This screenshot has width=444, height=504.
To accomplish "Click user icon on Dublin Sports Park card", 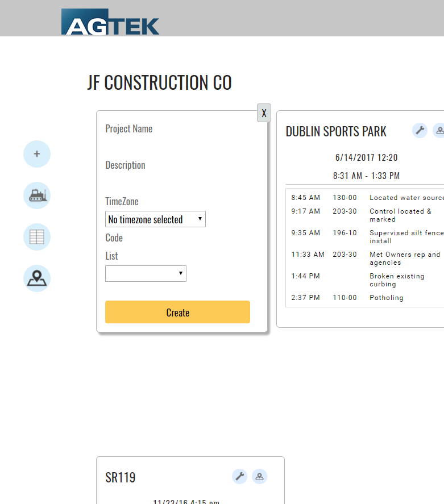I will (x=439, y=131).
